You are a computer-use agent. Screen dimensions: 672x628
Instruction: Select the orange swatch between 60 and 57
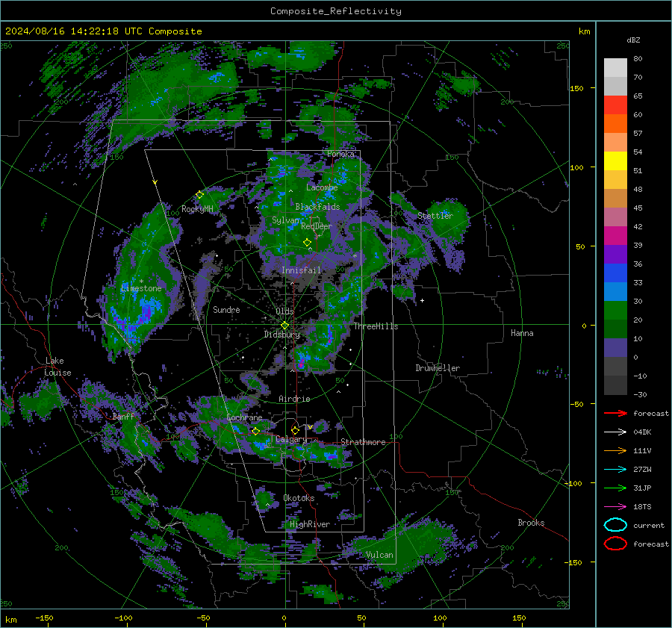click(x=615, y=123)
